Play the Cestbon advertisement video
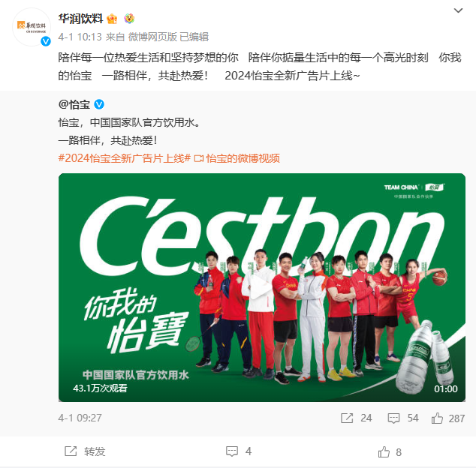 (262, 287)
